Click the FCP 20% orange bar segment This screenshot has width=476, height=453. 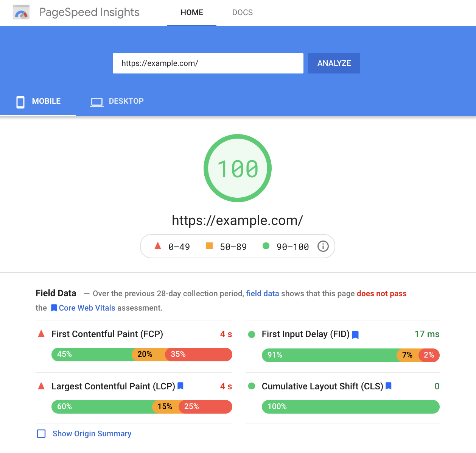tap(149, 355)
